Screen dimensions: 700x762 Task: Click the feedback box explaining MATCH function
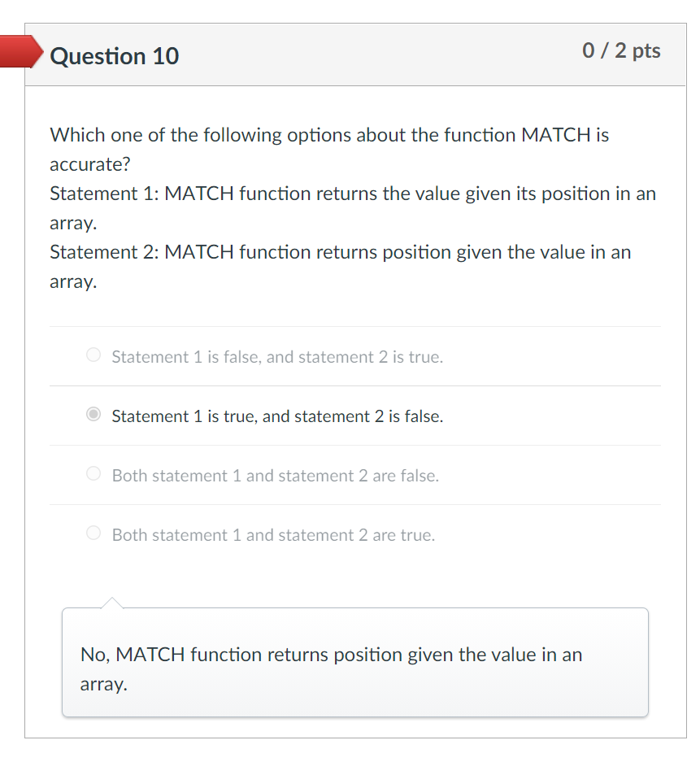pos(354,661)
